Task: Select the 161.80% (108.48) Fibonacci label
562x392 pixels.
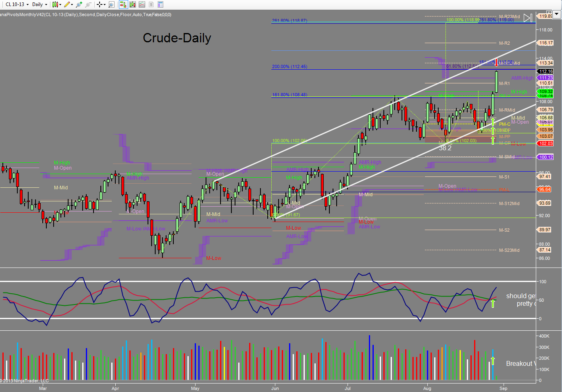Action: coord(289,95)
